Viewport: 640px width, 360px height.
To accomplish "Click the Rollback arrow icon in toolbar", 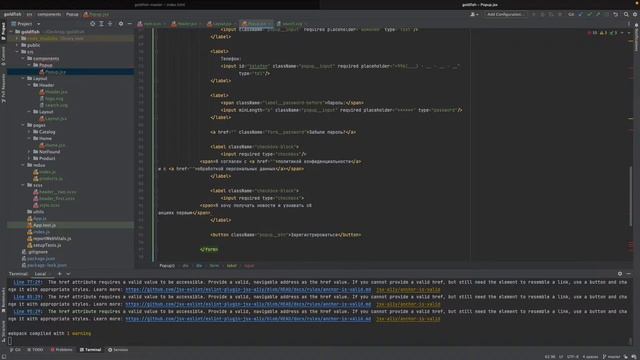I will pyautogui.click(x=616, y=14).
